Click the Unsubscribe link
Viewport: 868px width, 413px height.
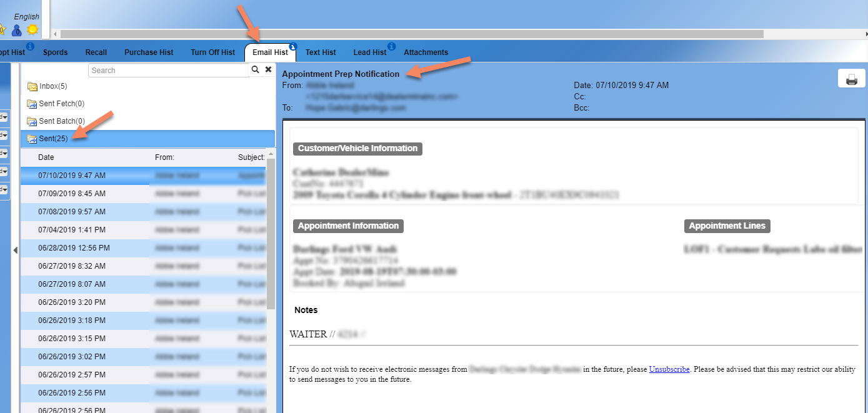coord(669,369)
